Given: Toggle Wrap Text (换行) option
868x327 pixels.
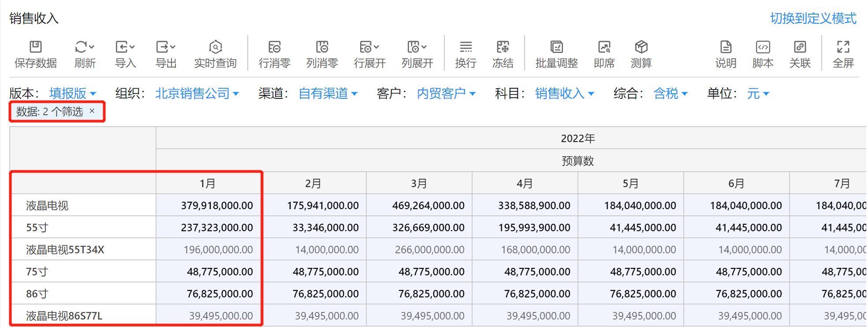Looking at the screenshot, I should (x=466, y=47).
